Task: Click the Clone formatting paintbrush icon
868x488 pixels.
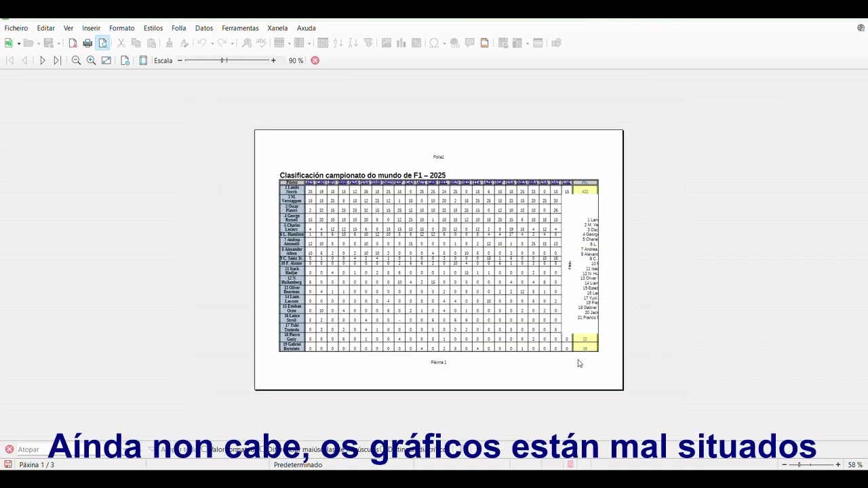Action: pyautogui.click(x=170, y=43)
